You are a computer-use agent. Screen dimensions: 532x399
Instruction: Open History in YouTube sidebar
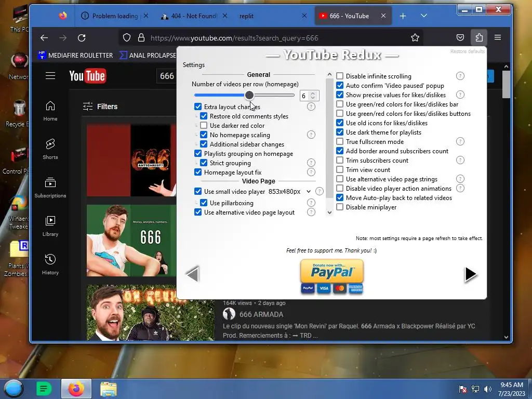tap(50, 264)
